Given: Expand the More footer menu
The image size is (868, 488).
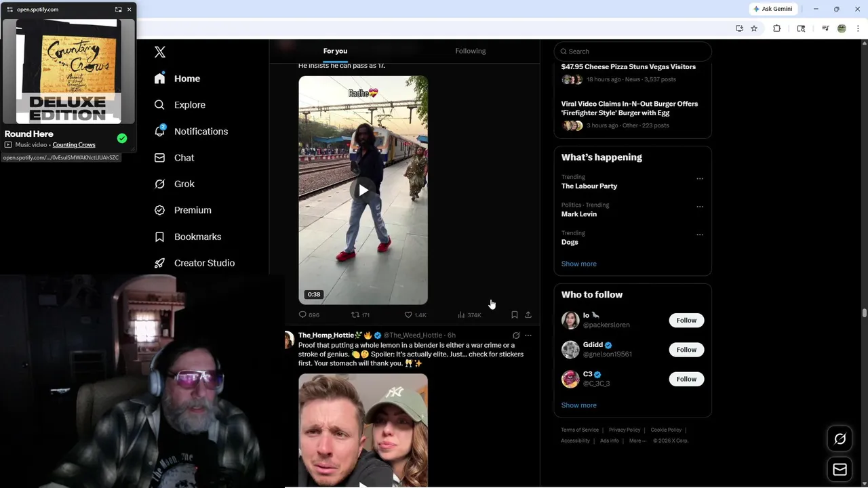Looking at the screenshot, I should pyautogui.click(x=637, y=441).
